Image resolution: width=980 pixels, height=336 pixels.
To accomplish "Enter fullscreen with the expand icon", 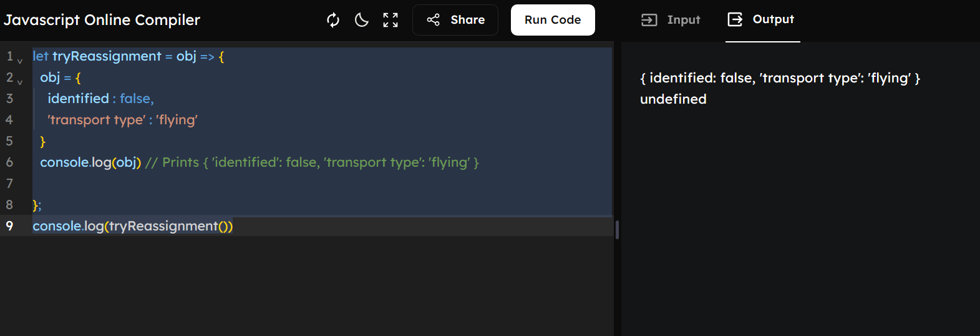I will 391,20.
